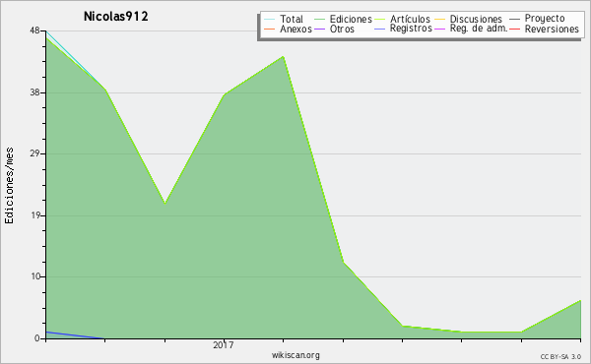Click the y-axis value 19
This screenshot has height=364, width=591.
point(35,215)
